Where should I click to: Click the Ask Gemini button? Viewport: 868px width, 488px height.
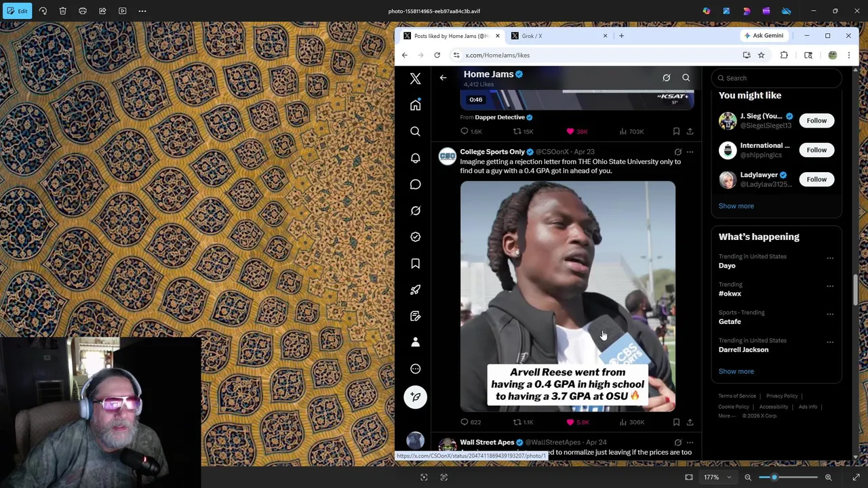(764, 36)
